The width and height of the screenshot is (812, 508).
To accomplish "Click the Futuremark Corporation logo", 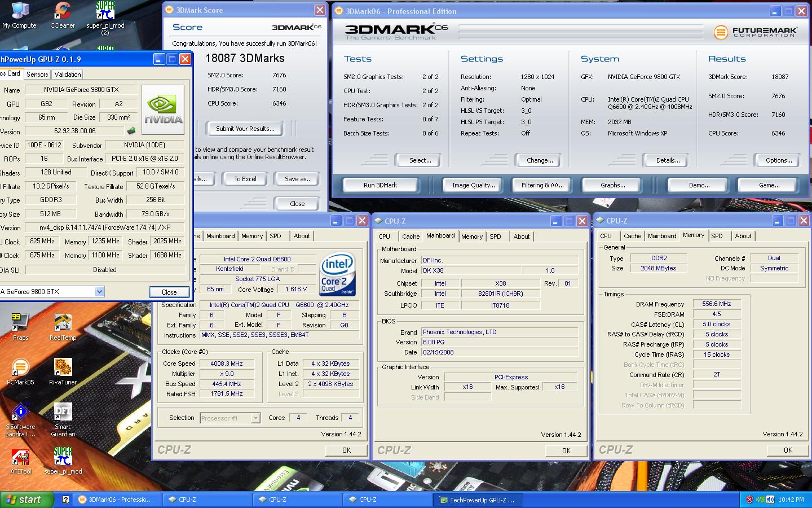I will pos(756,32).
